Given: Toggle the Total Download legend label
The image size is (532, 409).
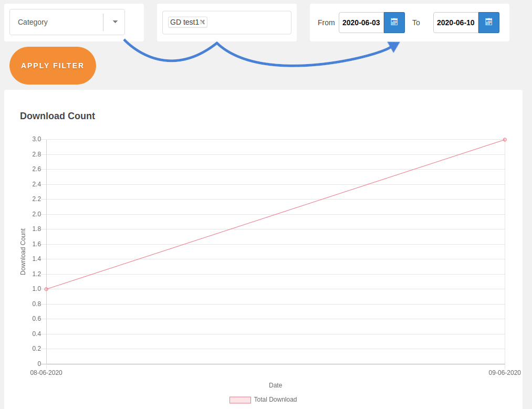Looking at the screenshot, I should point(275,400).
